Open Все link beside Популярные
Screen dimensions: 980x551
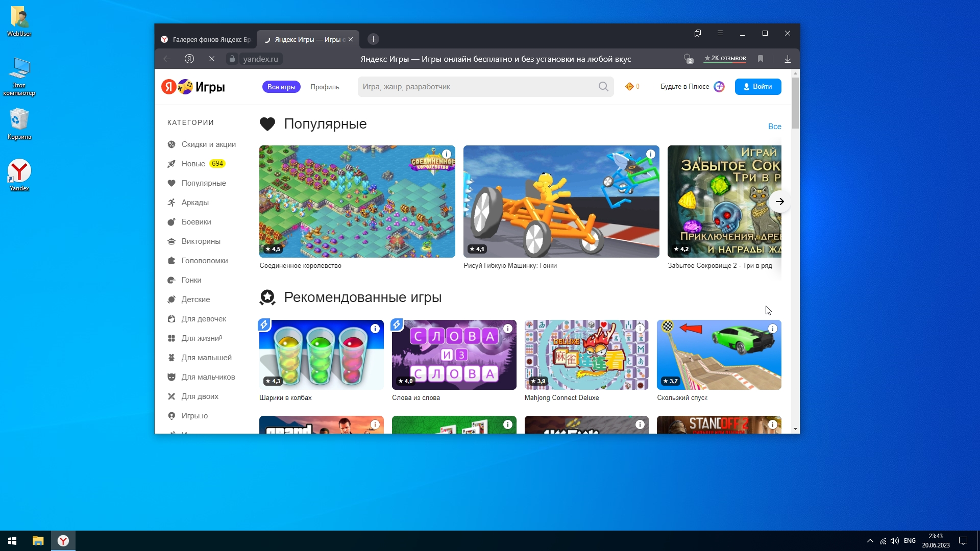774,127
